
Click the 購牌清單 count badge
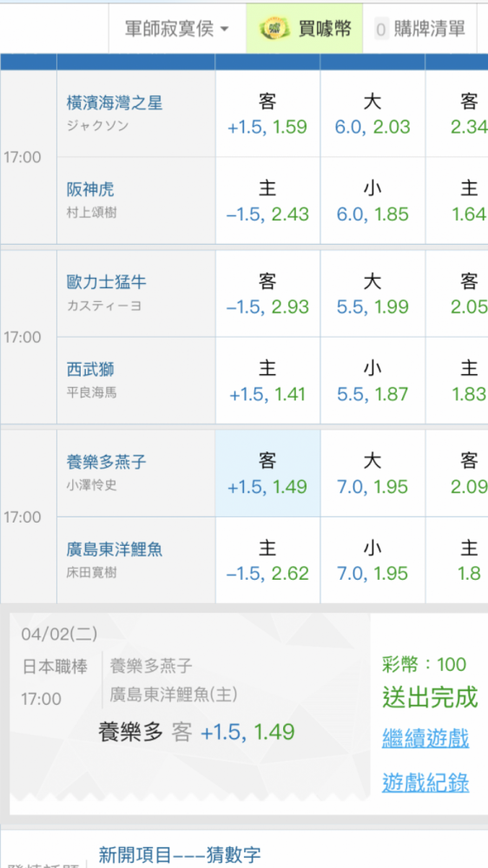tap(381, 30)
